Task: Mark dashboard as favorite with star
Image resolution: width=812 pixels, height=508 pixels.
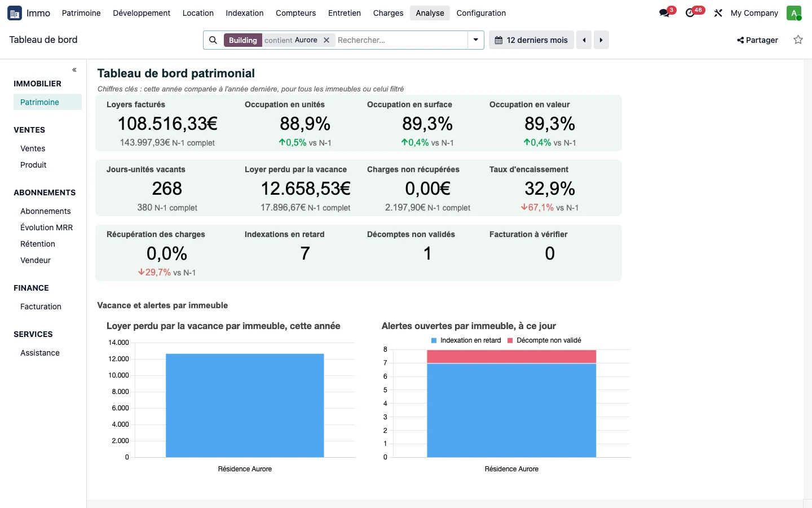Action: [798, 40]
